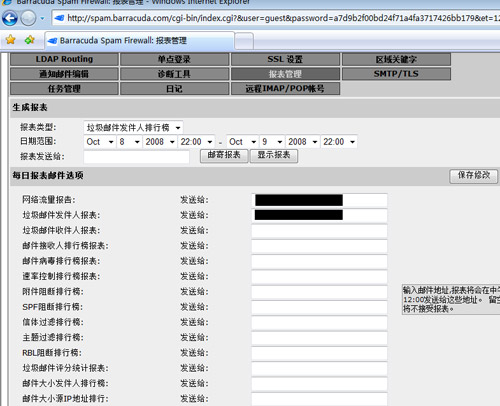Open the 区域关键字 menu tab
Viewport: 500px width, 406px height.
396,59
